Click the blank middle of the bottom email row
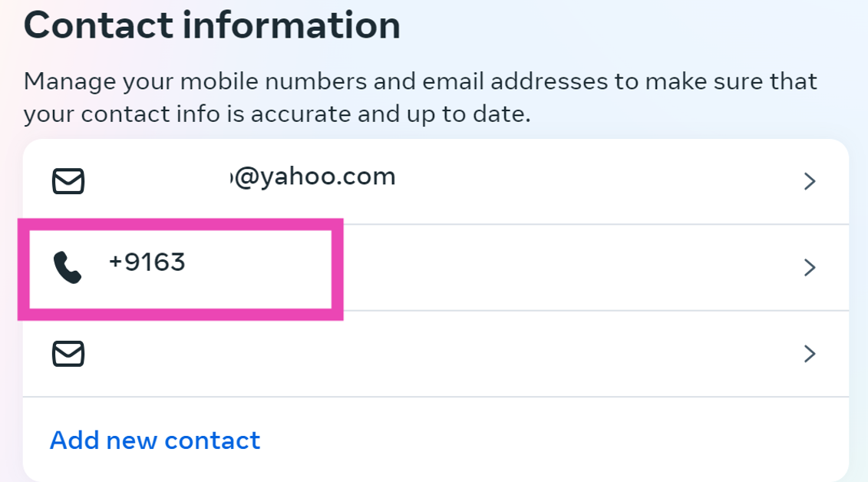Viewport: 868px width, 482px height. click(430, 354)
